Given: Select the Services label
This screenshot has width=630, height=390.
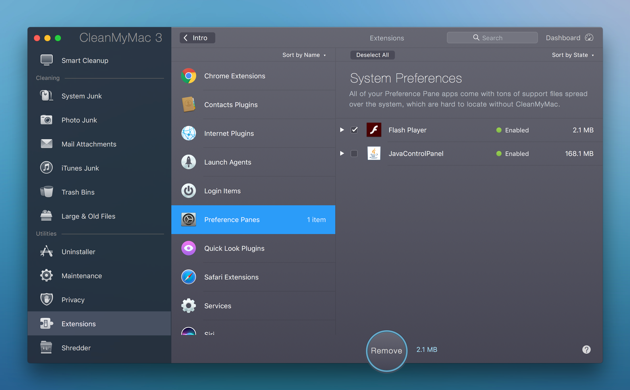Looking at the screenshot, I should 217,306.
